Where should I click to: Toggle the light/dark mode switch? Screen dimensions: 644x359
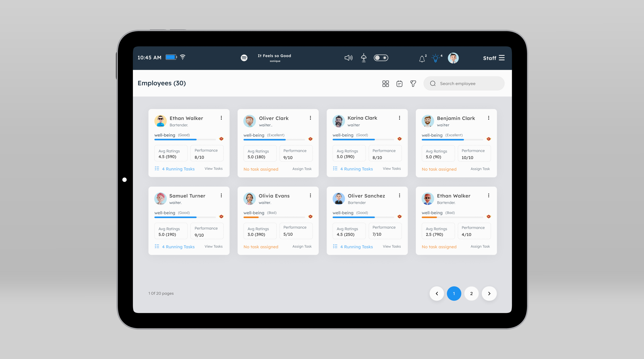point(381,58)
